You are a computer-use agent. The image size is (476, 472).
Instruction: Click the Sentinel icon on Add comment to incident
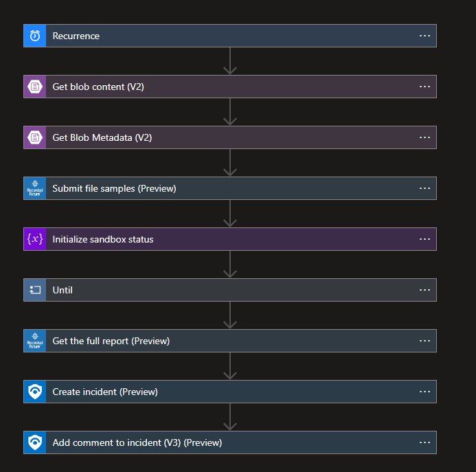click(x=35, y=442)
